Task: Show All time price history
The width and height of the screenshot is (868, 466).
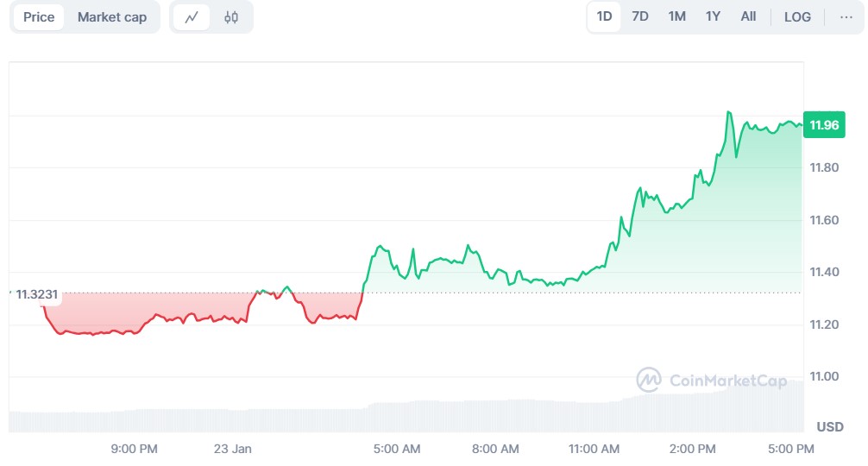Action: tap(748, 16)
